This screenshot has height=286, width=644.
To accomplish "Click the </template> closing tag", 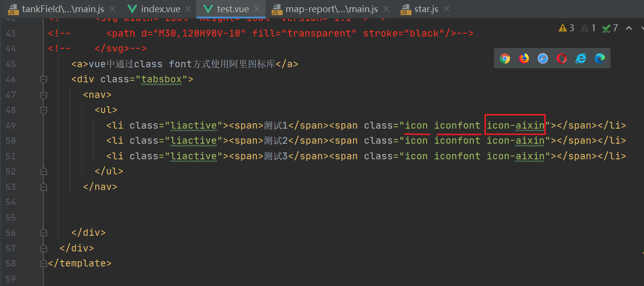I will [80, 263].
